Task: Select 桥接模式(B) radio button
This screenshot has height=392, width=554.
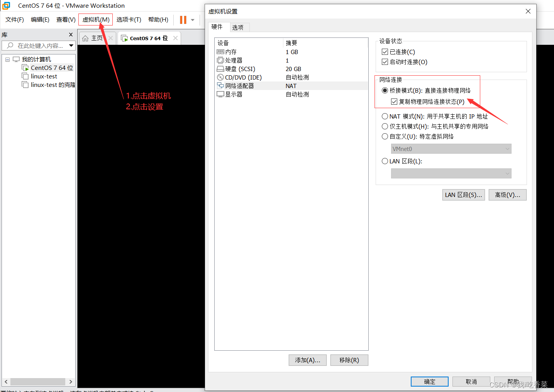Action: click(385, 90)
